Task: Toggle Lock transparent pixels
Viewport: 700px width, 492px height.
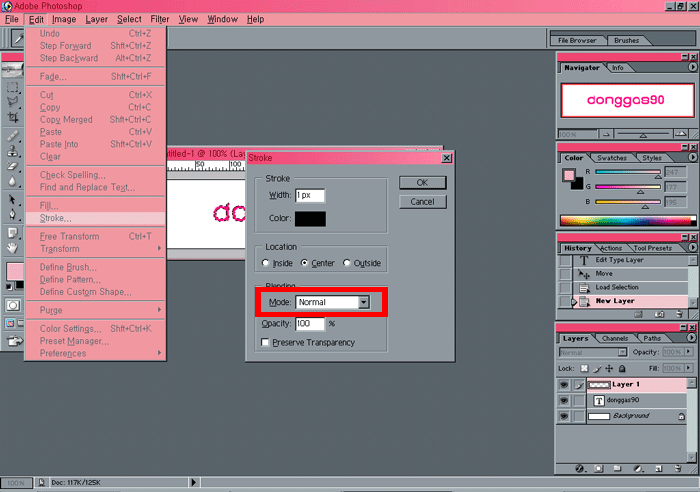Action: [x=584, y=368]
